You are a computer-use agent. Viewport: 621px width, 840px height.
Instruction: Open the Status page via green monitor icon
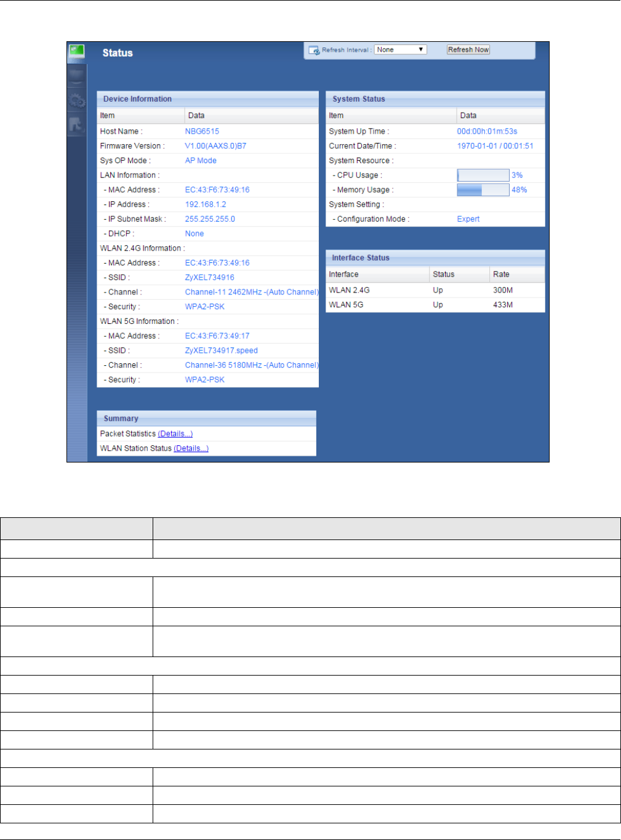(x=77, y=52)
